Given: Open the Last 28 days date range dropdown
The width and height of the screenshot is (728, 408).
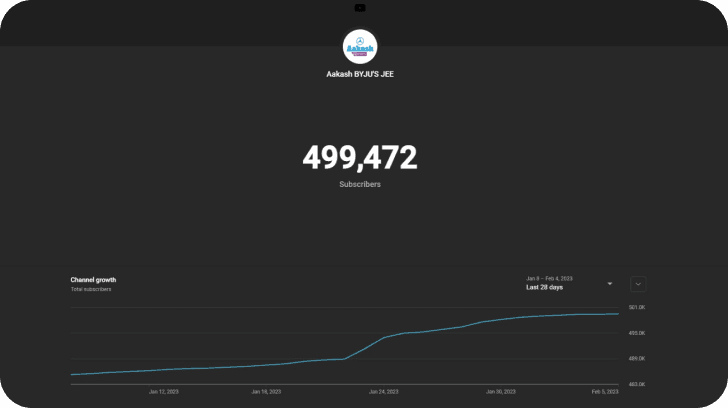Looking at the screenshot, I should coord(569,283).
